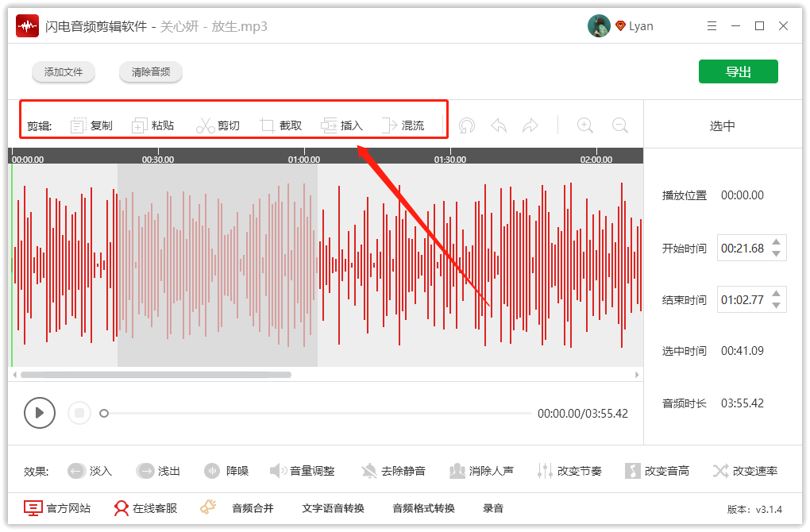Click the reset circular arrow icon
The image size is (810, 532).
pos(466,125)
